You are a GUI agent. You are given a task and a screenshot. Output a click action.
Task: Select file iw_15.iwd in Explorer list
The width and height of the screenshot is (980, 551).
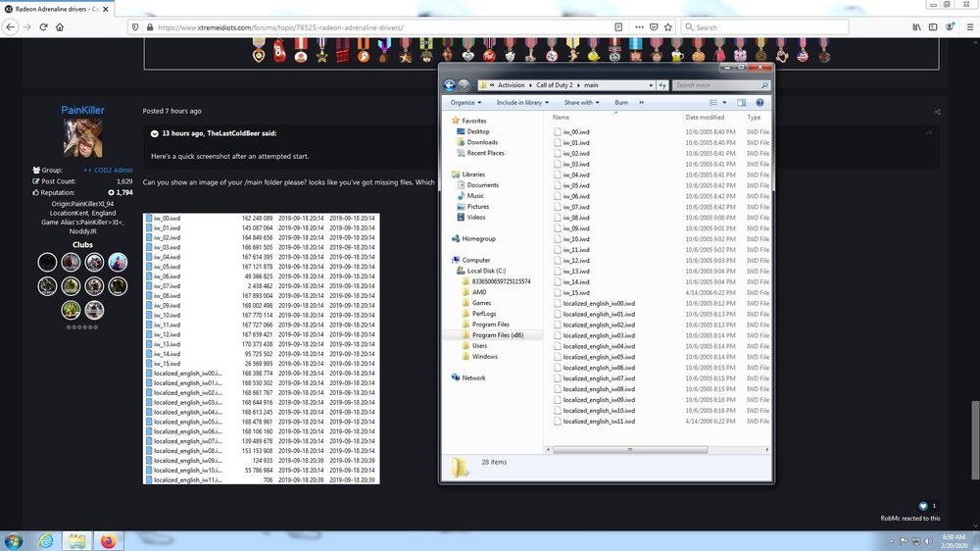(575, 293)
